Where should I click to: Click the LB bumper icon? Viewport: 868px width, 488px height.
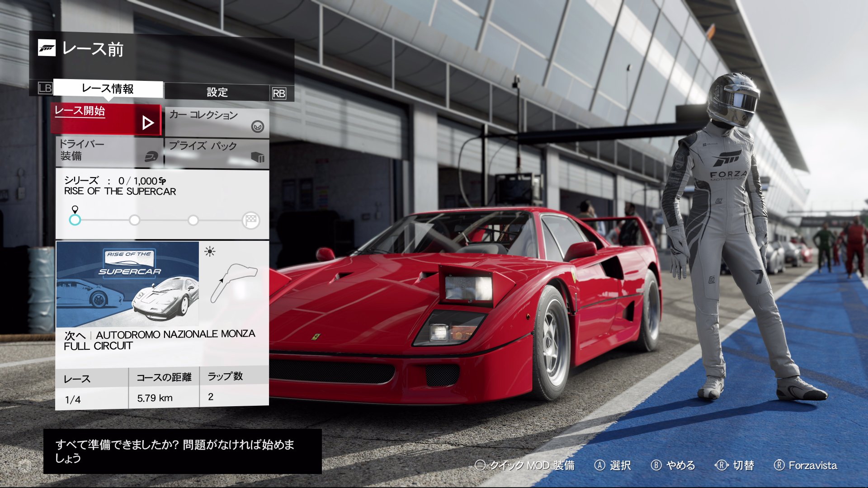pyautogui.click(x=45, y=88)
